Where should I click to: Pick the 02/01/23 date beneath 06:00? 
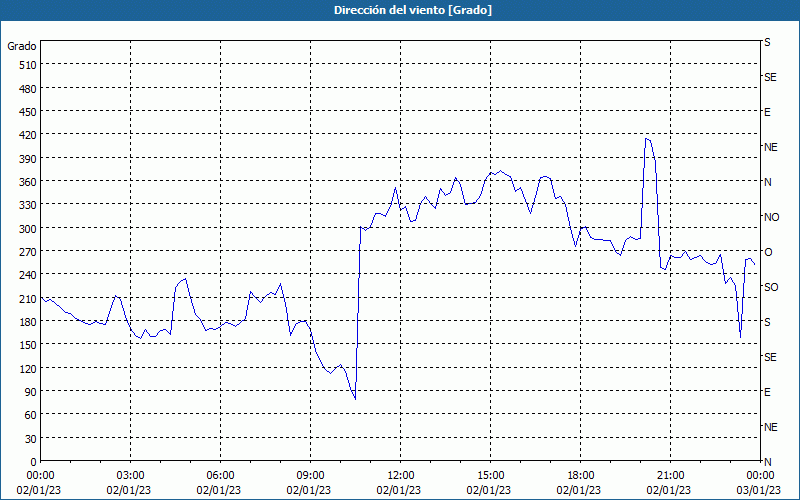pyautogui.click(x=219, y=490)
